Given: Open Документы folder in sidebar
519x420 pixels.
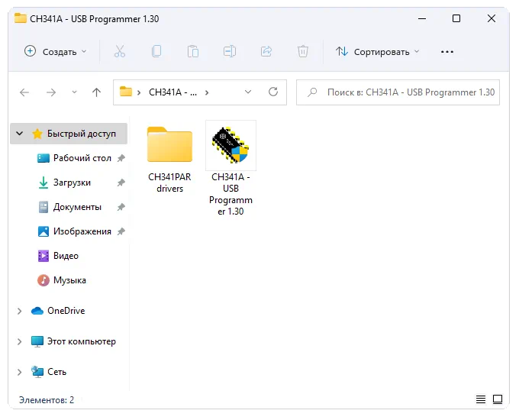Looking at the screenshot, I should pos(77,207).
